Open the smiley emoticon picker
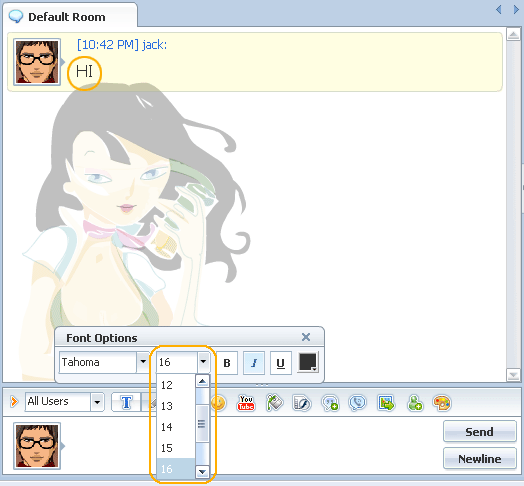 pyautogui.click(x=219, y=402)
